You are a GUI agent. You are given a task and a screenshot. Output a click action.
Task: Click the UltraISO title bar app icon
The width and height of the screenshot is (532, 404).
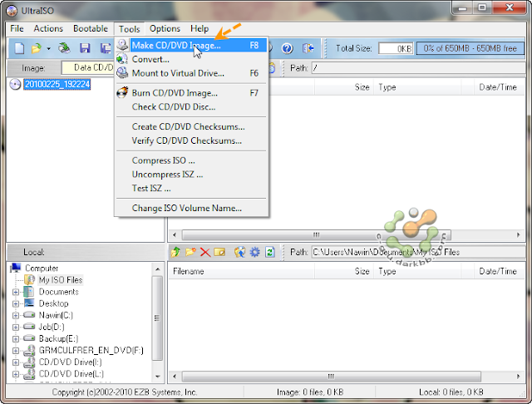pos(12,11)
